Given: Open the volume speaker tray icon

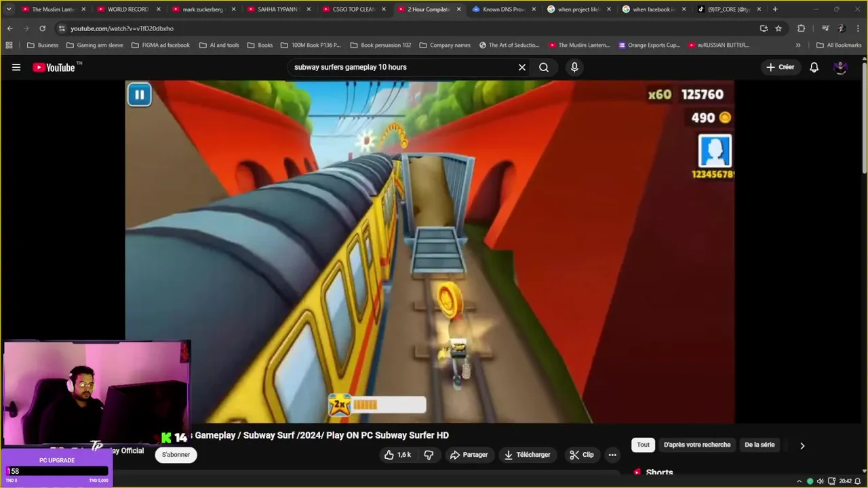Looking at the screenshot, I should click(821, 481).
